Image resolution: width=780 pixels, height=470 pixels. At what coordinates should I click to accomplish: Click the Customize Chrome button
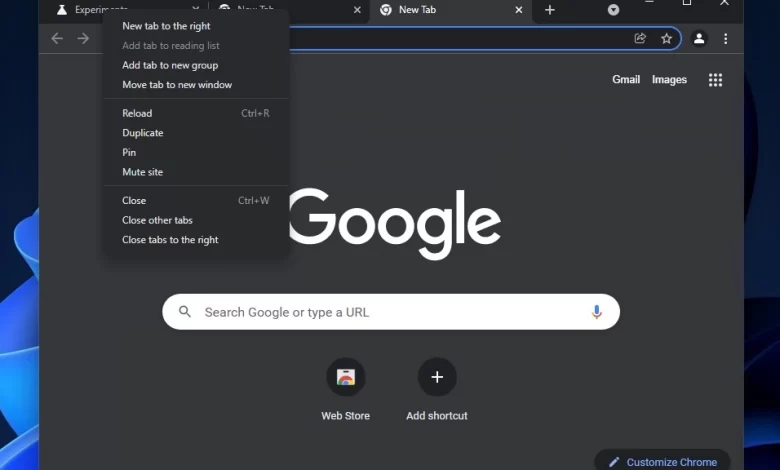(x=662, y=461)
